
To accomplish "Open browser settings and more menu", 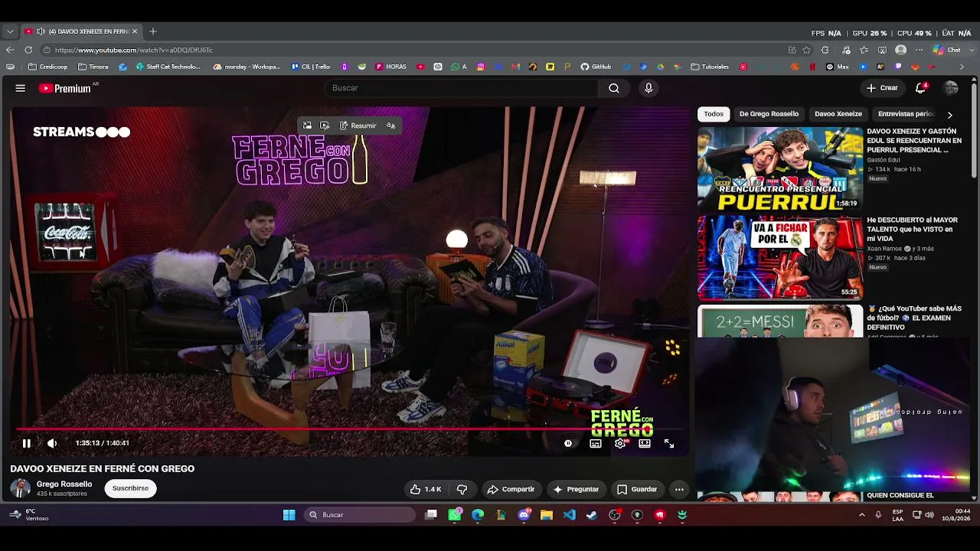I will pyautogui.click(x=918, y=50).
